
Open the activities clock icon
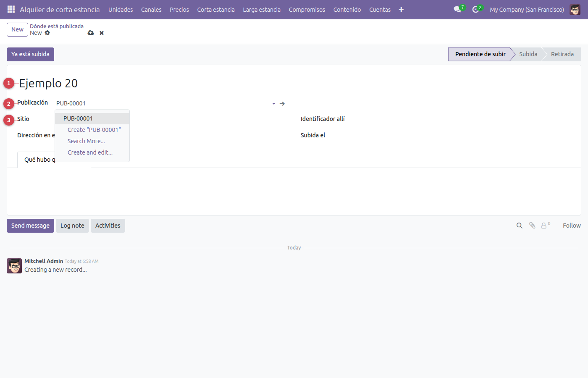click(476, 9)
